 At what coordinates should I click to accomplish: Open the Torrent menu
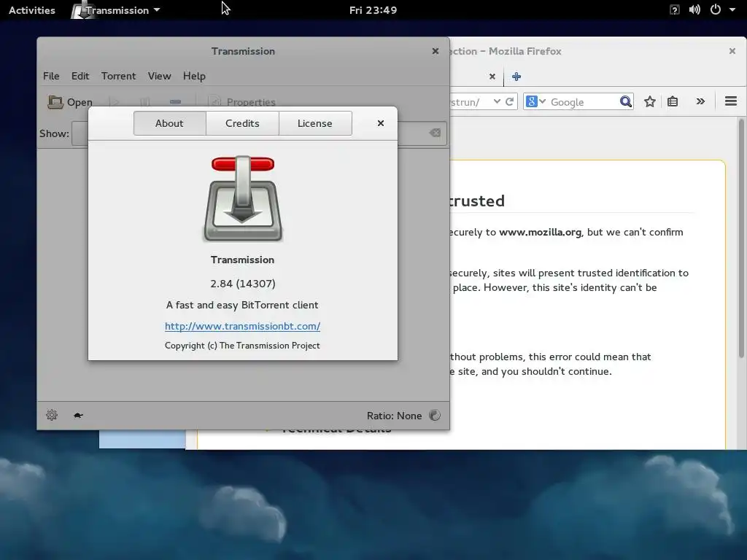pos(118,76)
